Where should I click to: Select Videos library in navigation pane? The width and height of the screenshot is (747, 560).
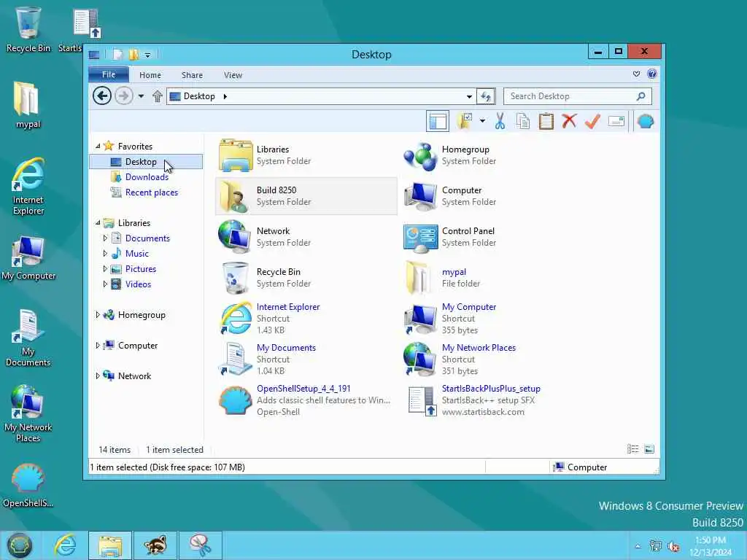(x=138, y=284)
